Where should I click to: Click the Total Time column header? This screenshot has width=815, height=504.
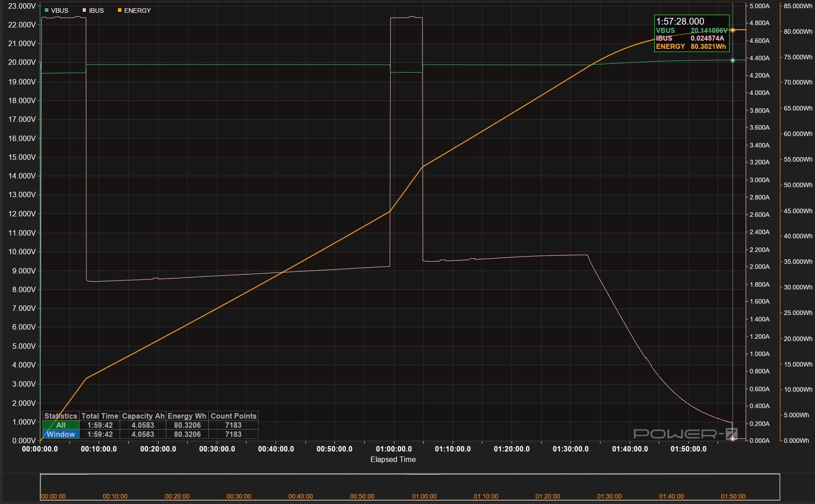100,416
